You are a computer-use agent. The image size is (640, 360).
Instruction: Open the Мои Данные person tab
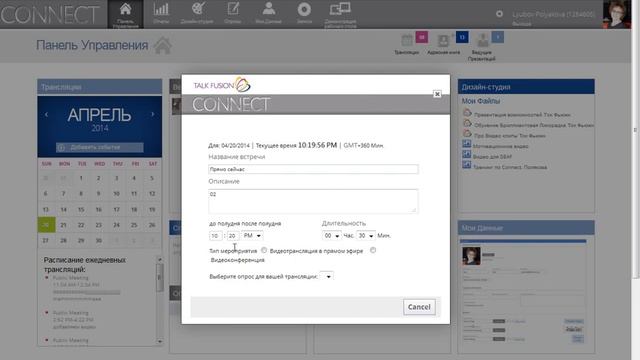tap(268, 13)
